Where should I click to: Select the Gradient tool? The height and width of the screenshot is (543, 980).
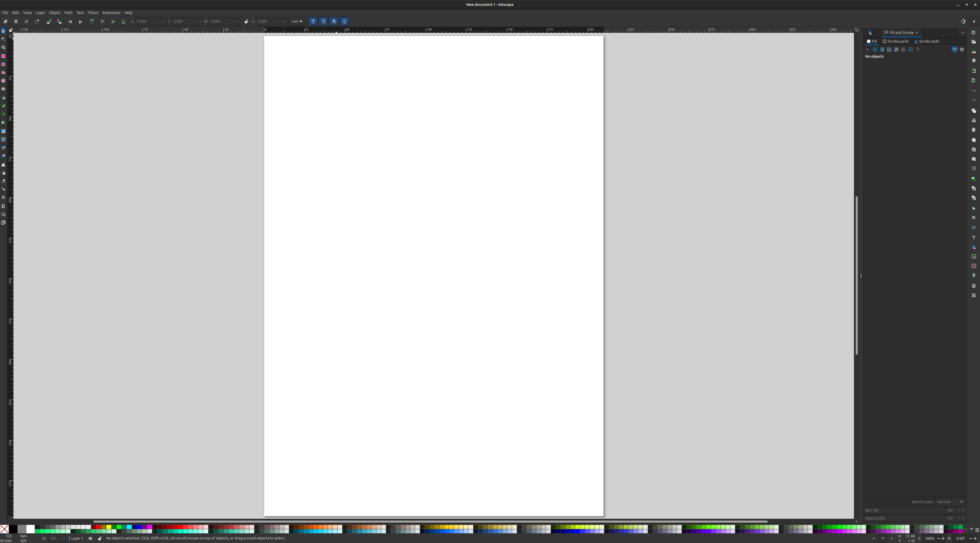click(3, 131)
